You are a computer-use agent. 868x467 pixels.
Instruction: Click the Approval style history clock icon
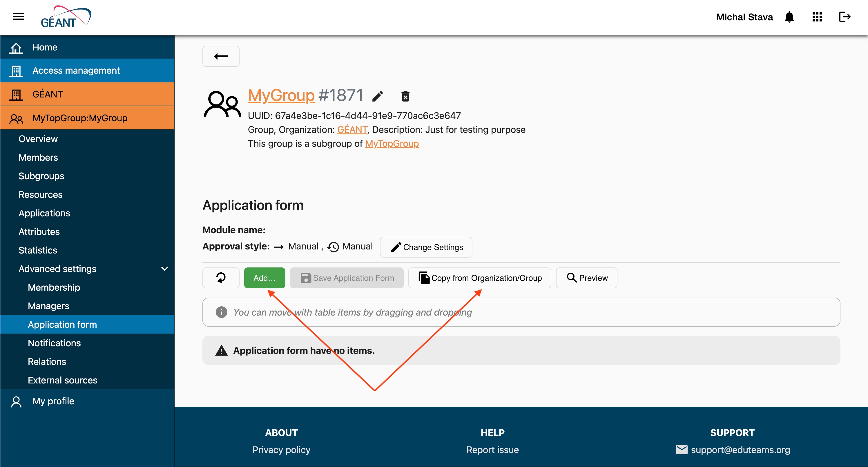[333, 247]
